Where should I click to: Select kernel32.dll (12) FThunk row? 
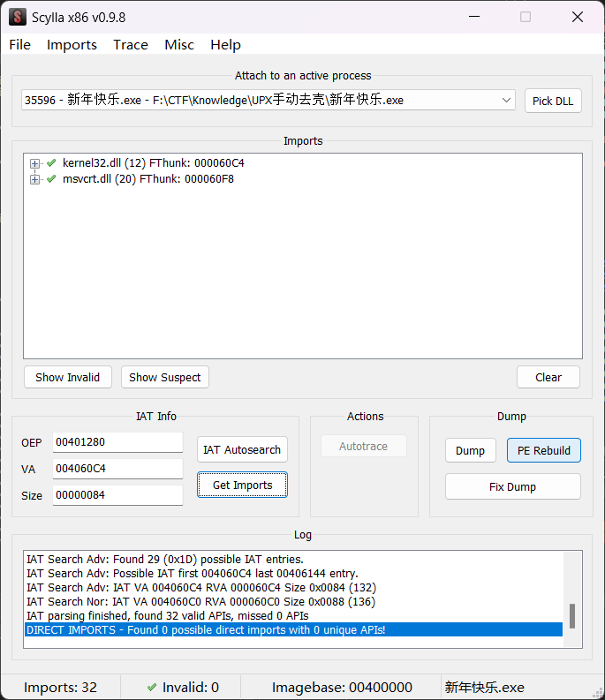[x=154, y=163]
